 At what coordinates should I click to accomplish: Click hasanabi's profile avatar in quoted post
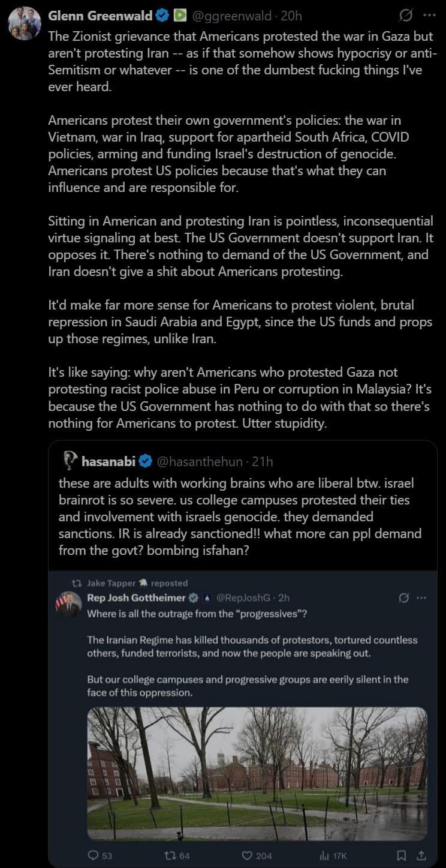(70, 461)
